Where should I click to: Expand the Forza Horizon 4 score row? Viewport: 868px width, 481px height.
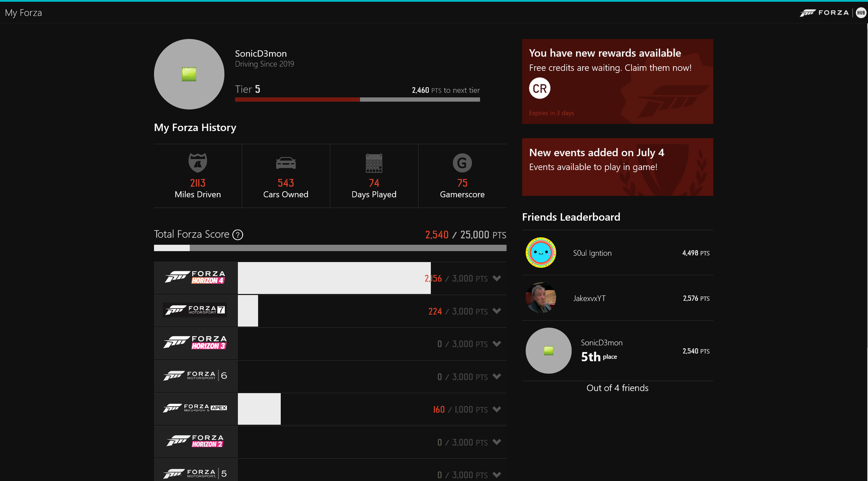coord(497,278)
